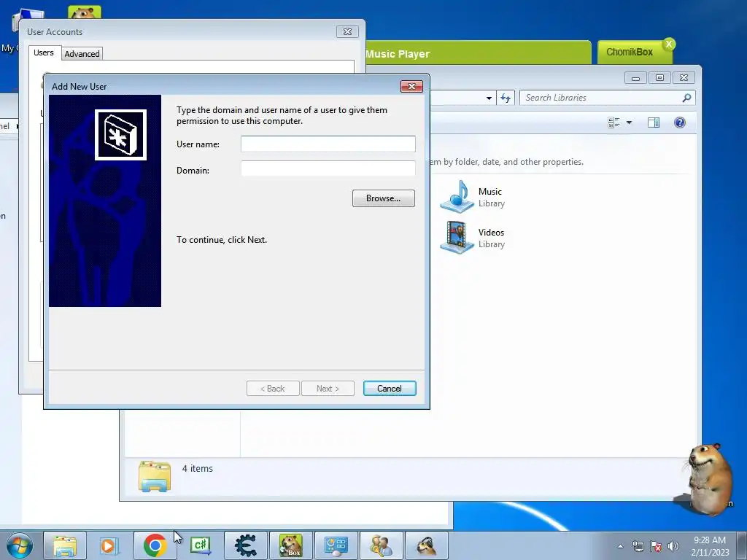Image resolution: width=747 pixels, height=560 pixels.
Task: Open Google Chrome from the taskbar
Action: pyautogui.click(x=155, y=545)
